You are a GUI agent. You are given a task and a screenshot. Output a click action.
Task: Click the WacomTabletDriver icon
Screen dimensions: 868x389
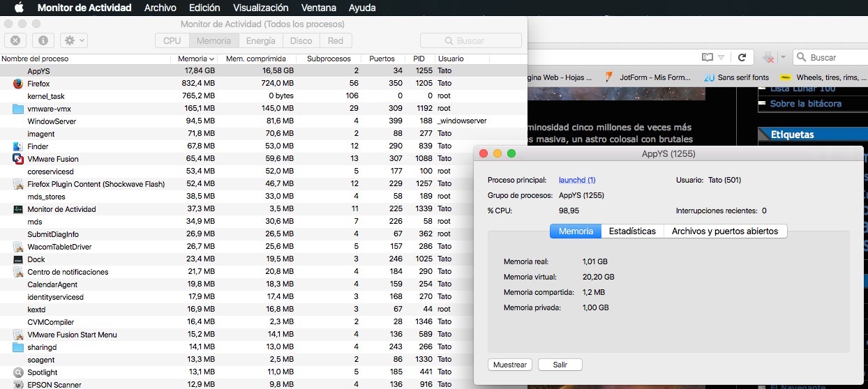[x=18, y=247]
